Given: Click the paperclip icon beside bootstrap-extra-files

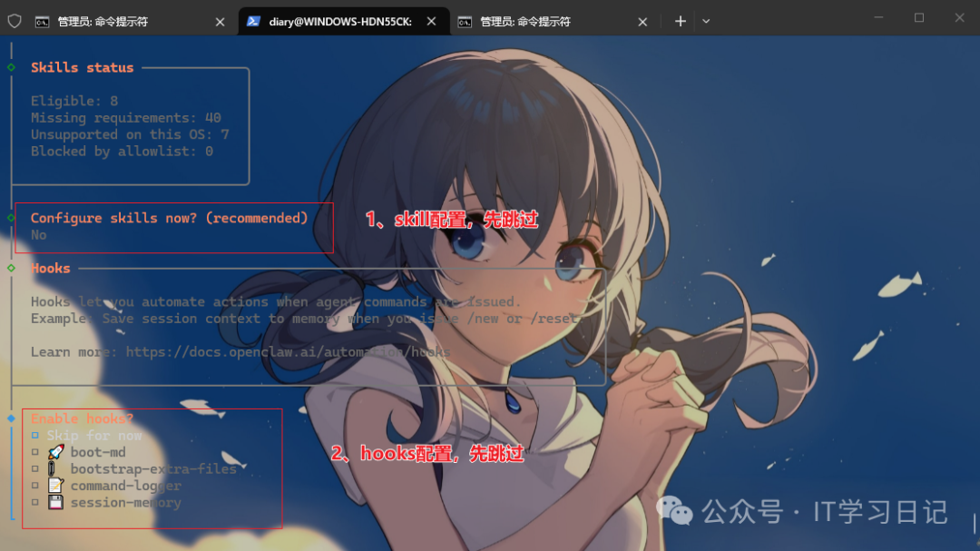Looking at the screenshot, I should [53, 468].
